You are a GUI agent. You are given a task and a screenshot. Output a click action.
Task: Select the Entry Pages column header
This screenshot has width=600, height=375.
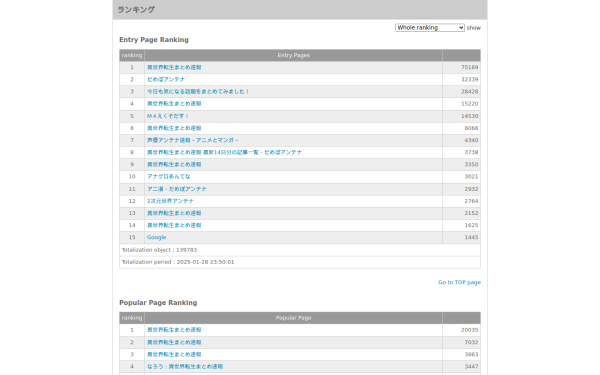tap(293, 55)
